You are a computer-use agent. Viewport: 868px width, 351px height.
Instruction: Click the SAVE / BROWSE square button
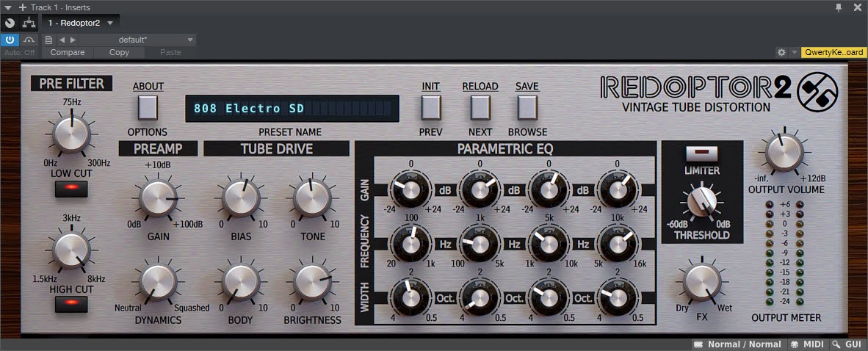tap(527, 107)
